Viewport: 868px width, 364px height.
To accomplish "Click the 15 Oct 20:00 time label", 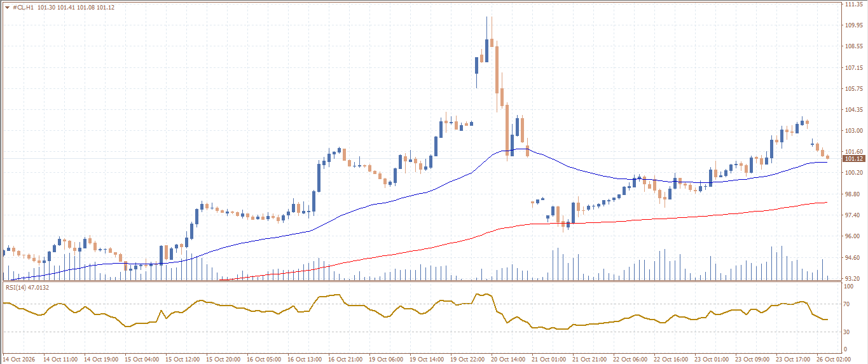I will click(x=223, y=359).
